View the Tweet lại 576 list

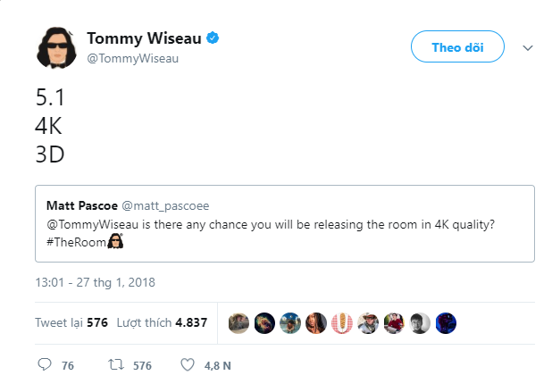[71, 322]
